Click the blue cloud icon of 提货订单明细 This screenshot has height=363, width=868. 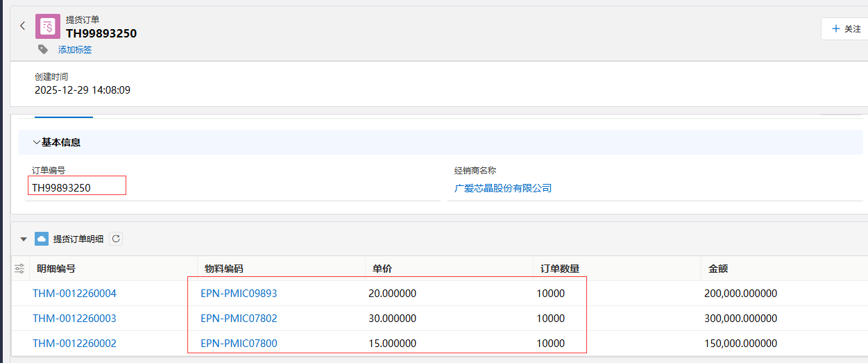(42, 239)
